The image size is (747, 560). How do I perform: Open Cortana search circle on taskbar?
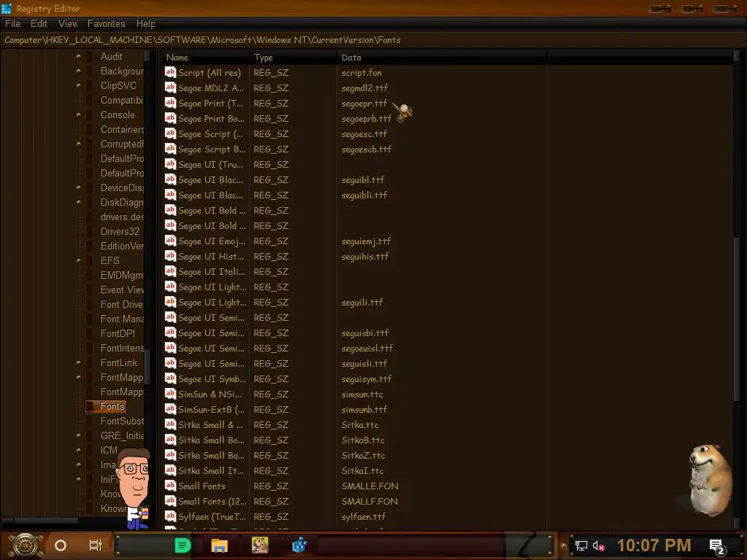click(x=61, y=545)
